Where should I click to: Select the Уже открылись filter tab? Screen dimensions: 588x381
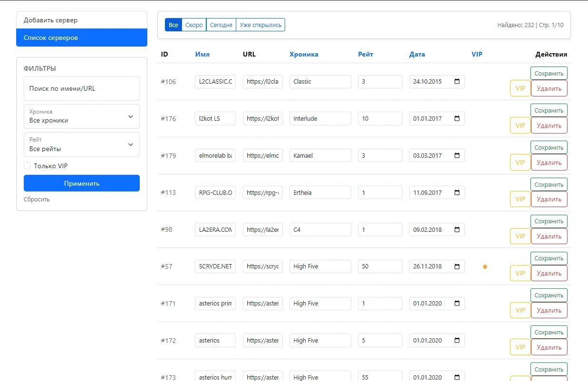[x=260, y=24]
